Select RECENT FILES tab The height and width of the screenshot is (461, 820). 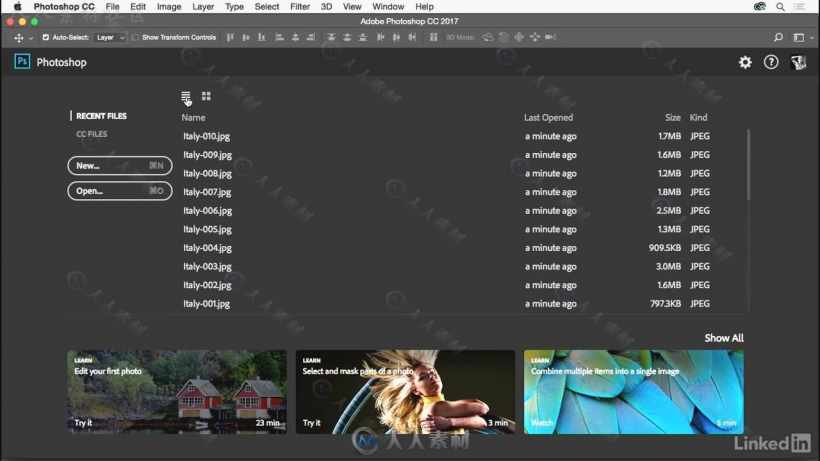[x=101, y=116]
